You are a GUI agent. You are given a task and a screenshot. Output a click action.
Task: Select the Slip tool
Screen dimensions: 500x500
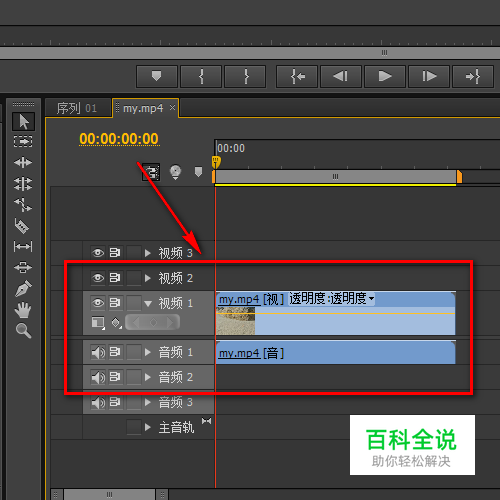[23, 247]
